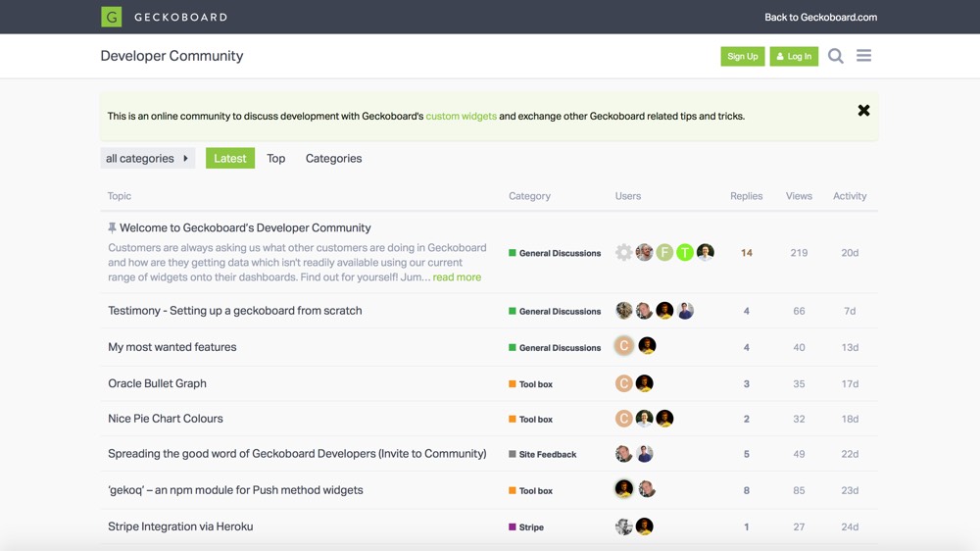Click second avatar in Stripe Integration row

tap(645, 526)
